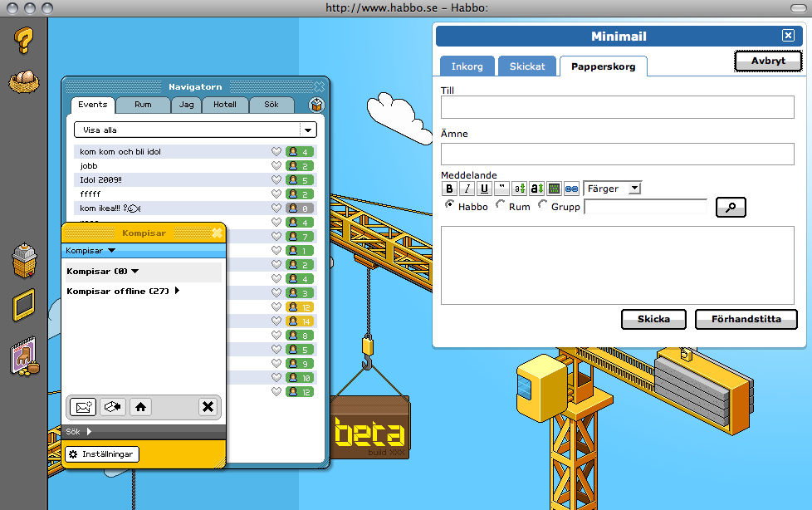Open the help question mark icon
The image size is (812, 510).
pos(23,41)
